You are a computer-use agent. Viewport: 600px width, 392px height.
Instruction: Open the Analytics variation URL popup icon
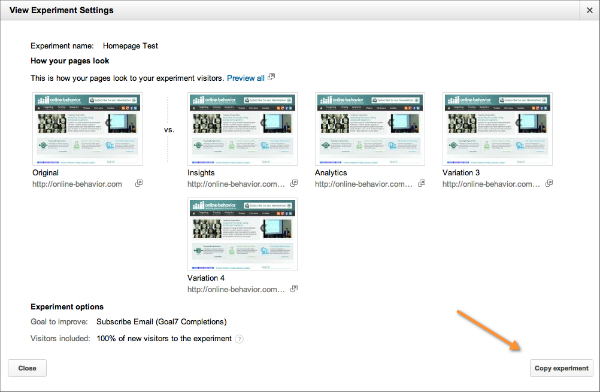tap(421, 183)
